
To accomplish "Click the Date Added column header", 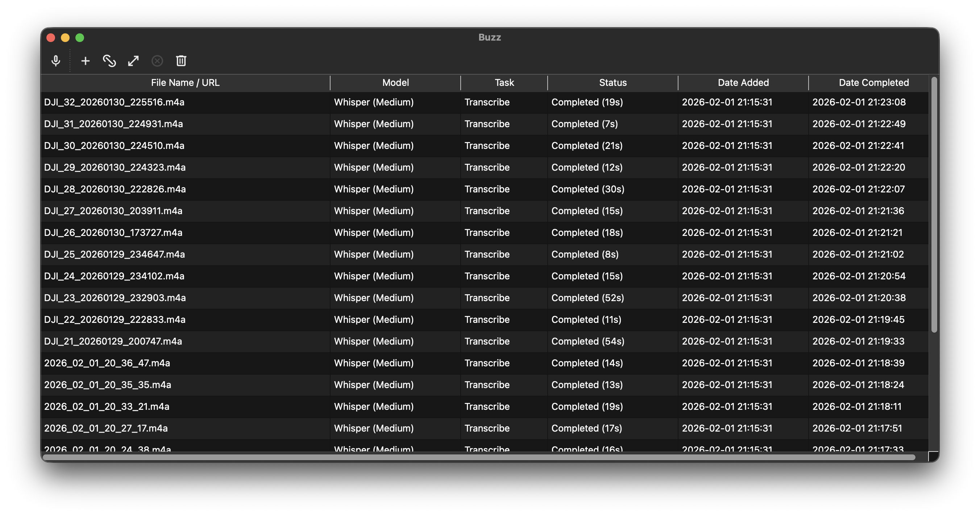I will tap(743, 83).
